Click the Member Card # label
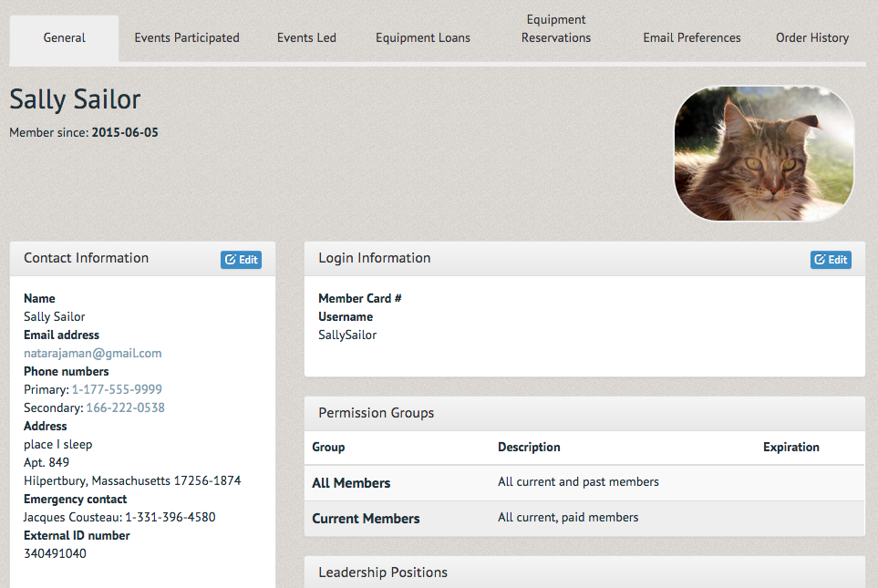 pyautogui.click(x=359, y=298)
